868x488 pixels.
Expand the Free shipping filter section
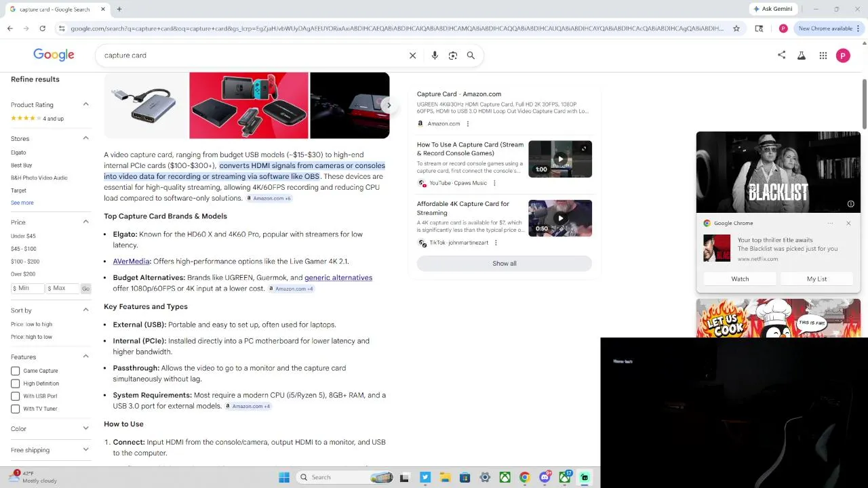tap(85, 450)
